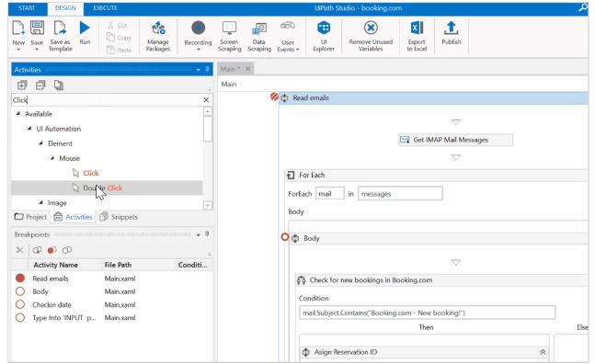Open User Events menu

click(x=288, y=36)
